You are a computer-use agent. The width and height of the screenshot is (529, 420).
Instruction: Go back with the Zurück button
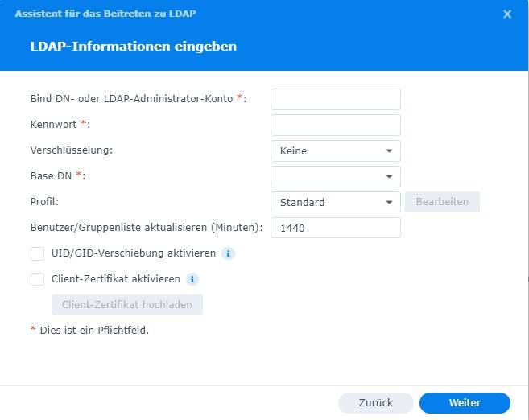376,403
